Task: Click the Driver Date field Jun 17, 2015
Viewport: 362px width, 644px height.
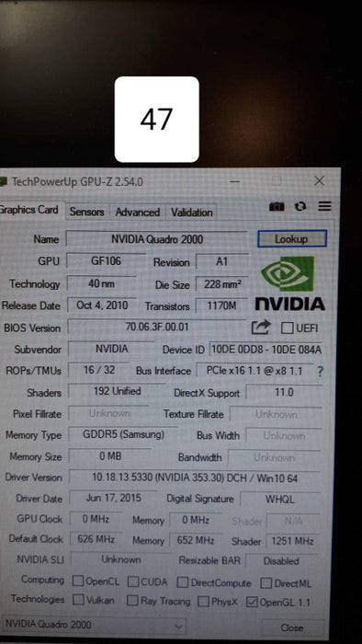Action: coord(114,499)
